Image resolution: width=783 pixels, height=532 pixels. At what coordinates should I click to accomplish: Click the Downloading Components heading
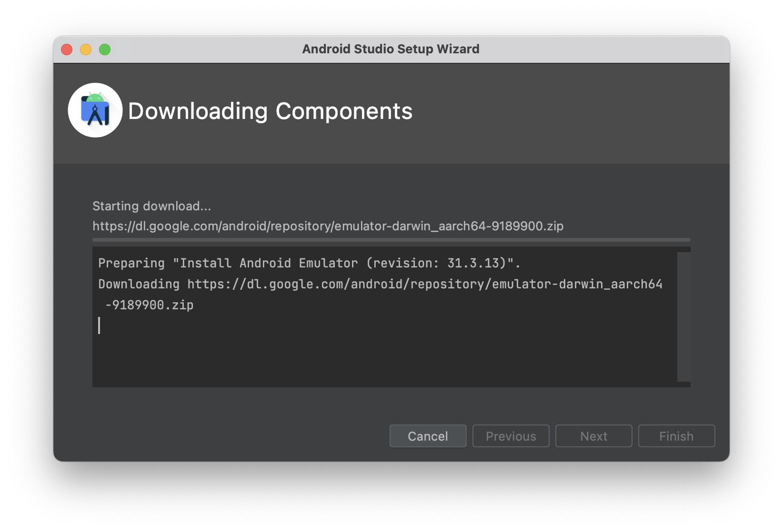tap(270, 112)
